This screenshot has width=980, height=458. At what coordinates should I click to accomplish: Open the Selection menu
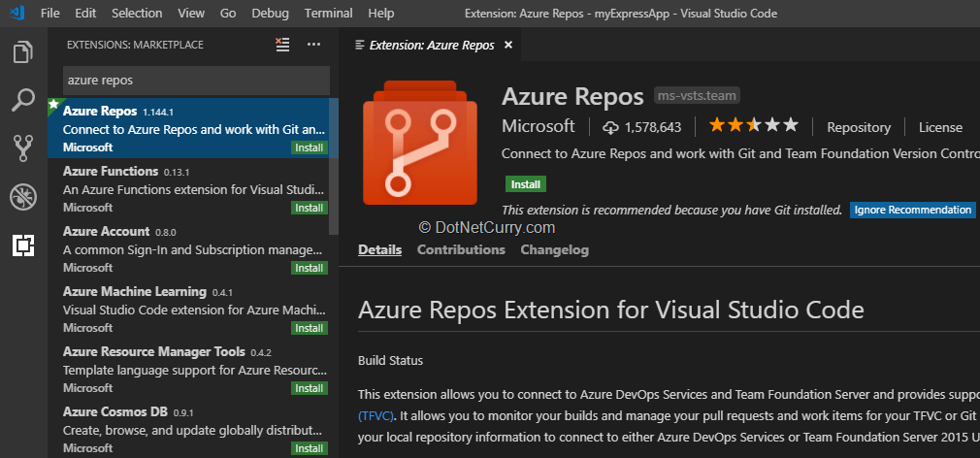coord(137,14)
